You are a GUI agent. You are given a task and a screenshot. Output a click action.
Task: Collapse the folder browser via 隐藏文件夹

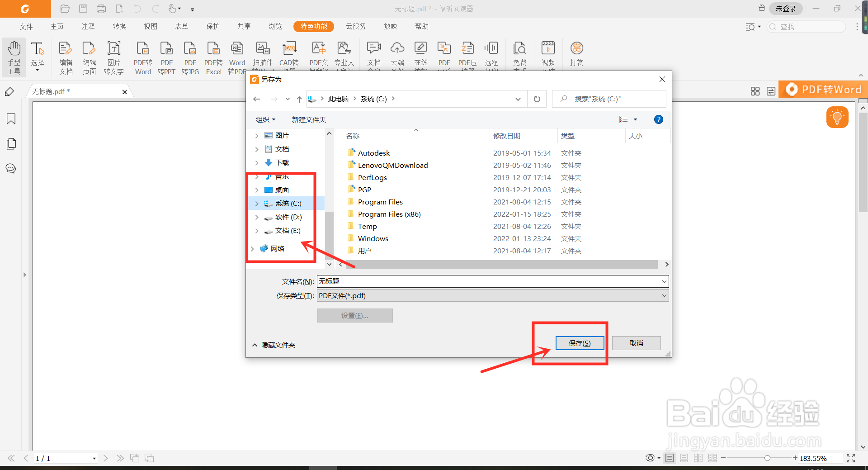tap(274, 345)
